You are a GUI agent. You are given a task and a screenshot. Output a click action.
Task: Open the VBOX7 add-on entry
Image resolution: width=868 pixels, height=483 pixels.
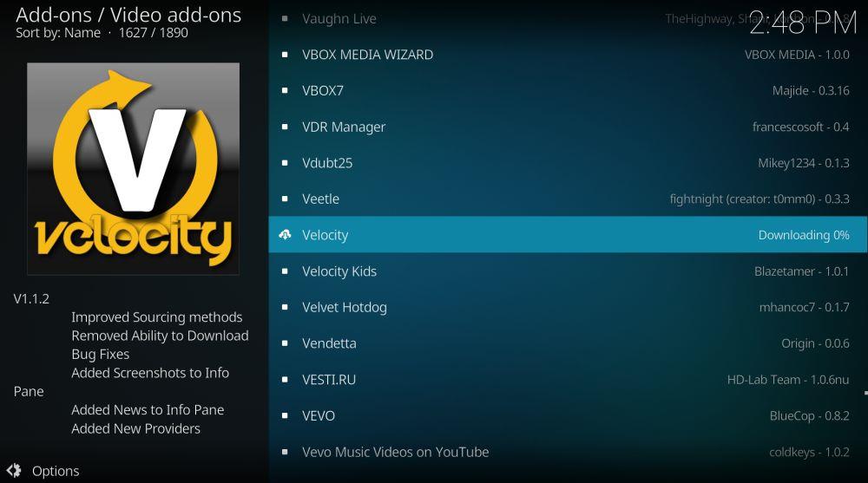pos(568,91)
